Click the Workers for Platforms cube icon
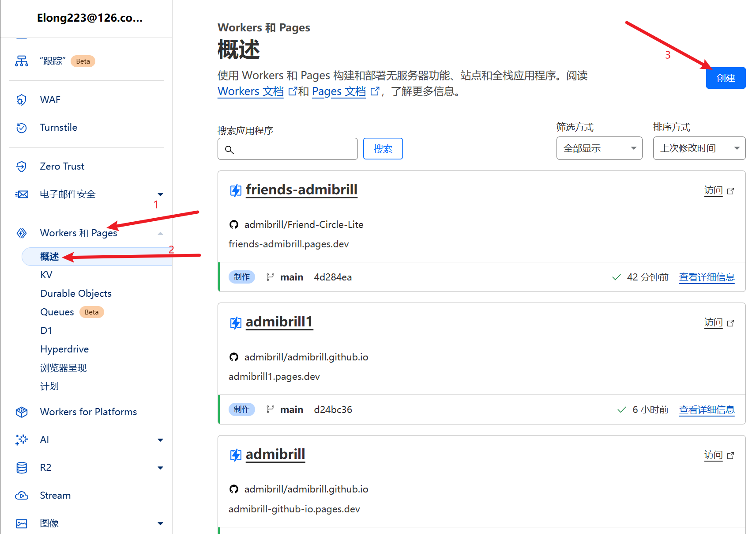Image resolution: width=756 pixels, height=534 pixels. 21,412
